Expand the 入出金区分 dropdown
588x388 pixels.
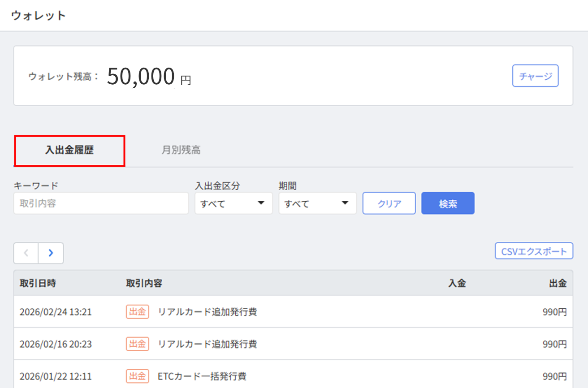point(233,203)
